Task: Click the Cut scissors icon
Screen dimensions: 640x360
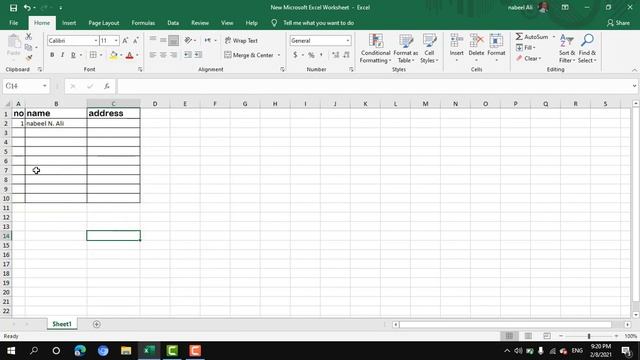Action: [x=29, y=37]
